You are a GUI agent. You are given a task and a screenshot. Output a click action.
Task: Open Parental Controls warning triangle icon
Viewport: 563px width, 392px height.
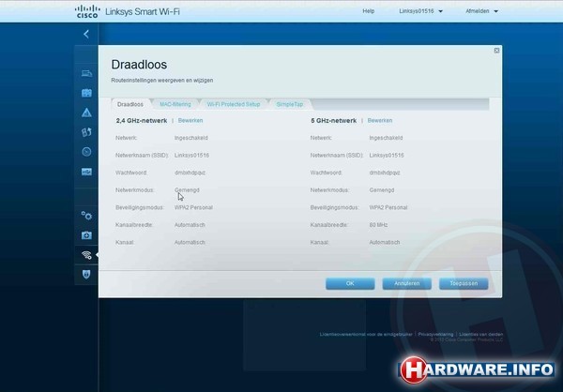point(86,113)
